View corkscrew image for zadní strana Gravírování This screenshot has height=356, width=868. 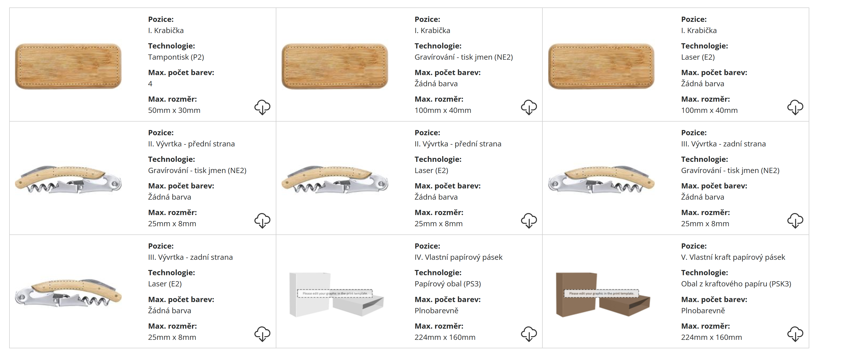601,179
